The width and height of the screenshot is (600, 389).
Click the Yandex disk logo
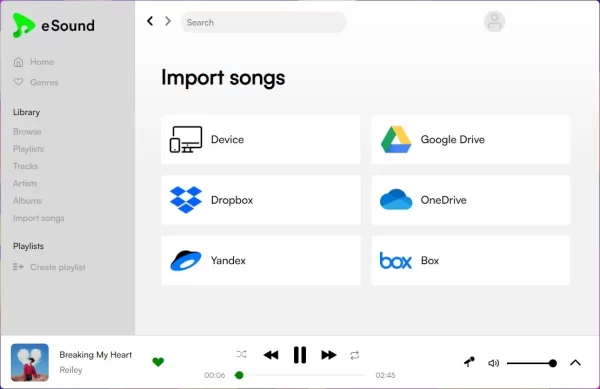186,260
